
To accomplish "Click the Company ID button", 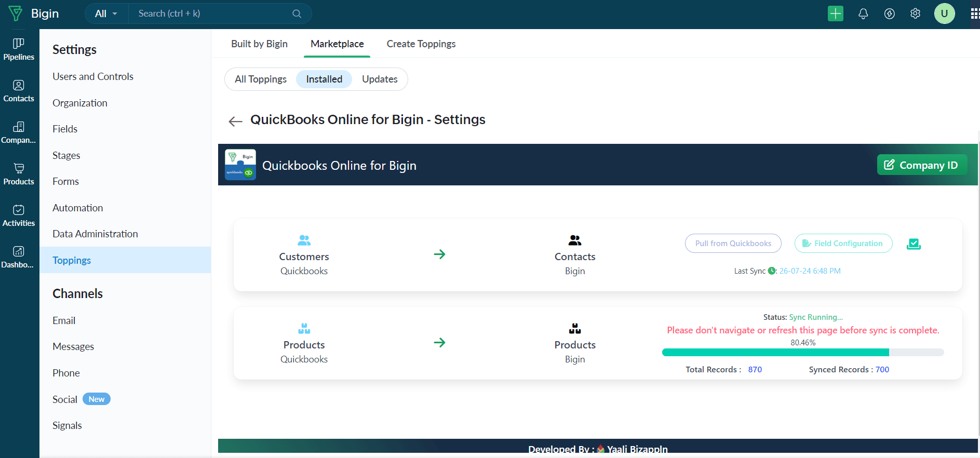I will (x=921, y=165).
